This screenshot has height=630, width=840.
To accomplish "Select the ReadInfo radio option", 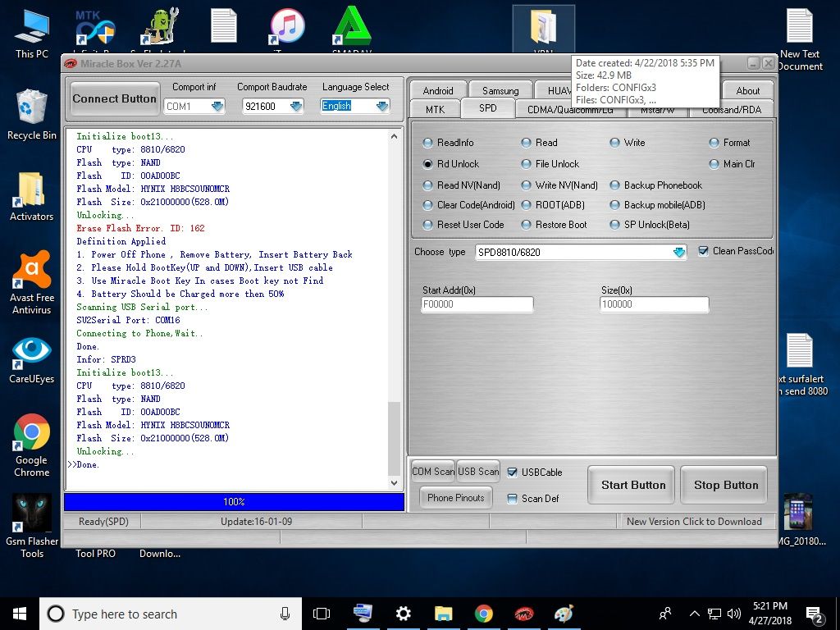I will pos(427,143).
